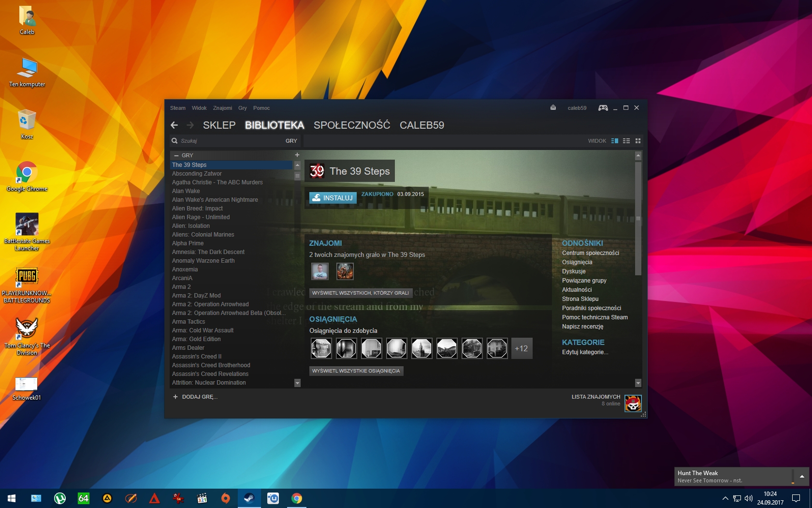
Task: Open Strona Sklepu link
Action: pyautogui.click(x=580, y=299)
